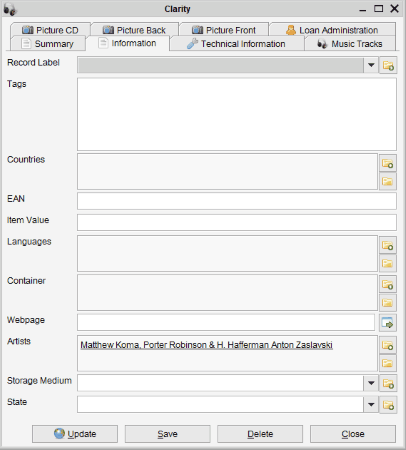The height and width of the screenshot is (450, 406).
Task: Open the webpage launch icon beside Webpage
Action: click(x=388, y=323)
